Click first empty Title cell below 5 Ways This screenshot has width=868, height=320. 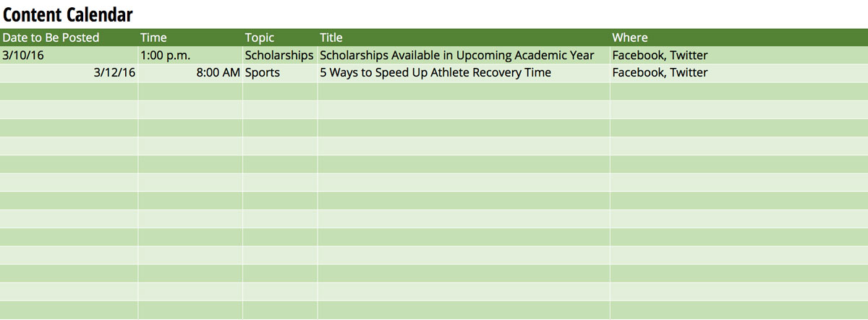(x=463, y=91)
